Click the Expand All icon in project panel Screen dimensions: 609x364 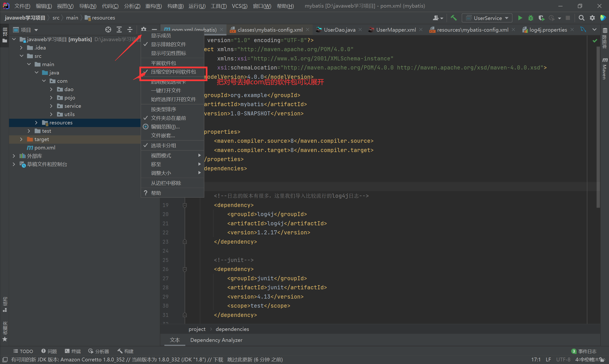click(x=119, y=30)
